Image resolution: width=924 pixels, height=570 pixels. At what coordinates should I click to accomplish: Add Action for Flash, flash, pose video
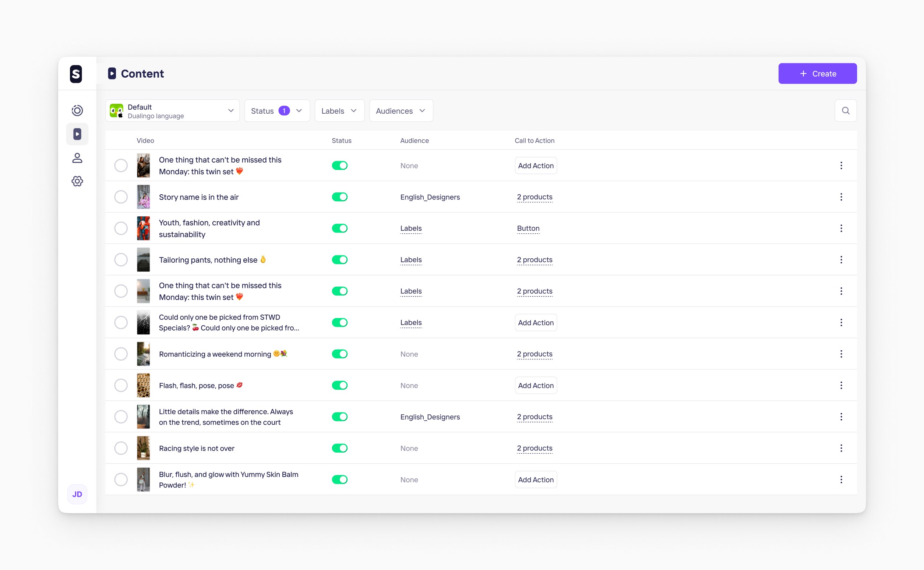tap(536, 385)
